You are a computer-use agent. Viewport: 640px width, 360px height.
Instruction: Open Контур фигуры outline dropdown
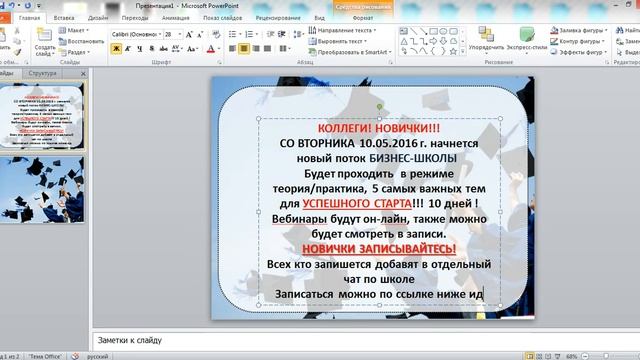click(x=578, y=41)
